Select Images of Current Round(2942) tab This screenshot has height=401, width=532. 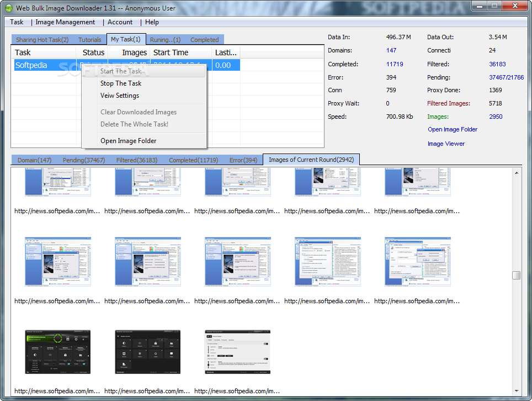(311, 160)
